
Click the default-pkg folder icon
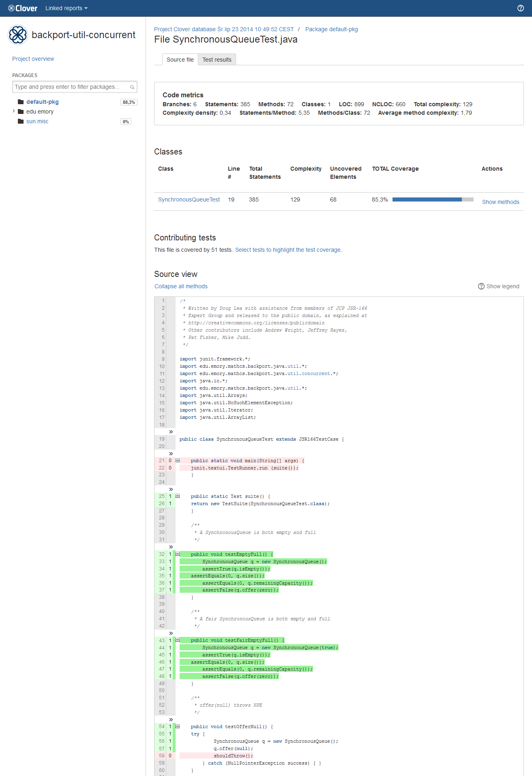pos(21,102)
